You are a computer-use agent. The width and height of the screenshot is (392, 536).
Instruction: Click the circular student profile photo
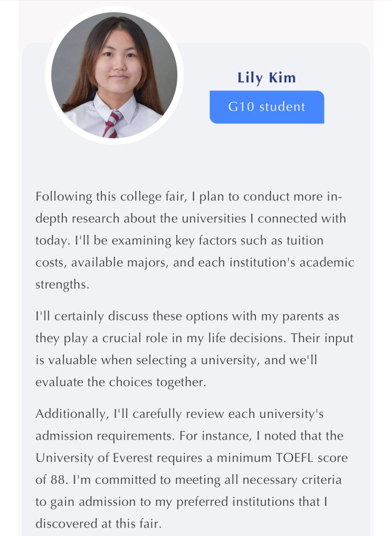tap(114, 75)
